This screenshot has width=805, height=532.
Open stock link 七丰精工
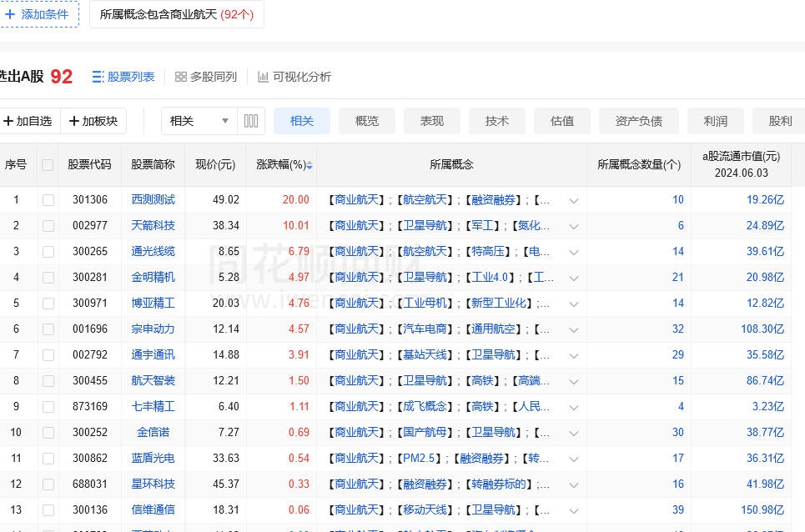(153, 406)
